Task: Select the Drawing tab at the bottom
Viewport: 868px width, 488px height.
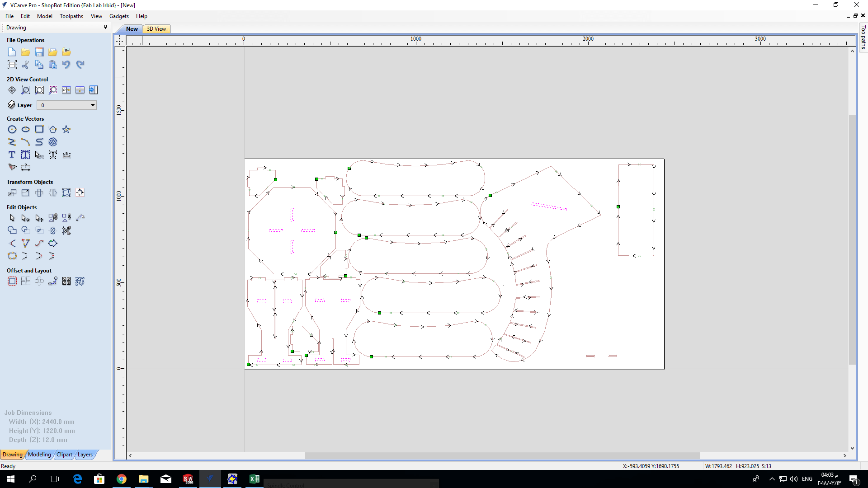Action: (13, 455)
